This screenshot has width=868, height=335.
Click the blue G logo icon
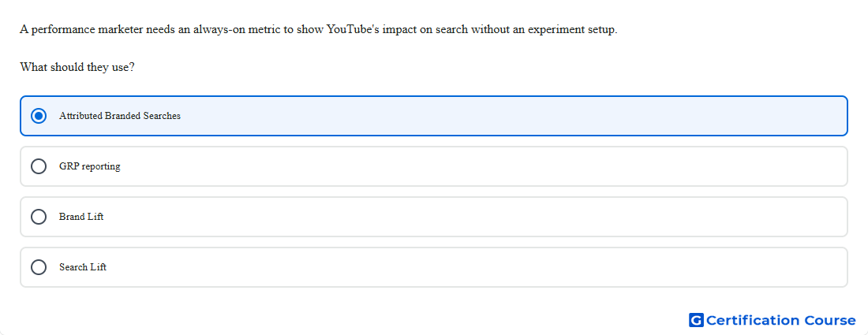click(x=696, y=320)
